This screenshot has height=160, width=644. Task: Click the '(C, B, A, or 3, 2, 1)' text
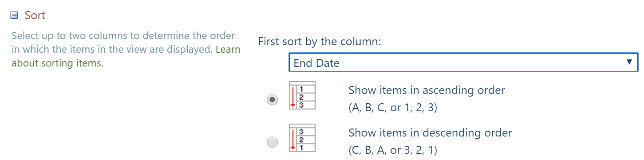click(393, 150)
